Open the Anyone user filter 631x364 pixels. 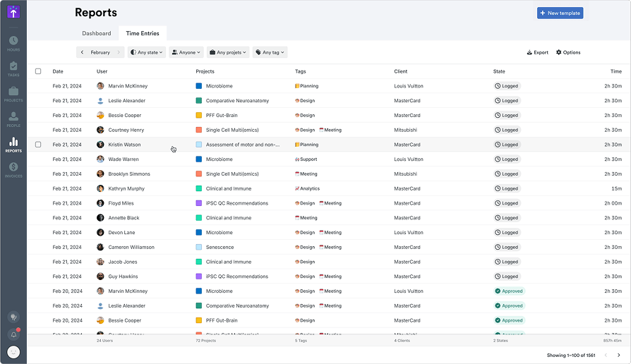[x=186, y=52]
